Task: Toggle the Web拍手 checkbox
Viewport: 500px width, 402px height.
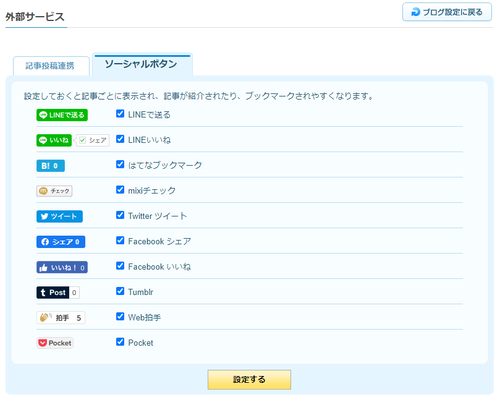Action: [120, 316]
